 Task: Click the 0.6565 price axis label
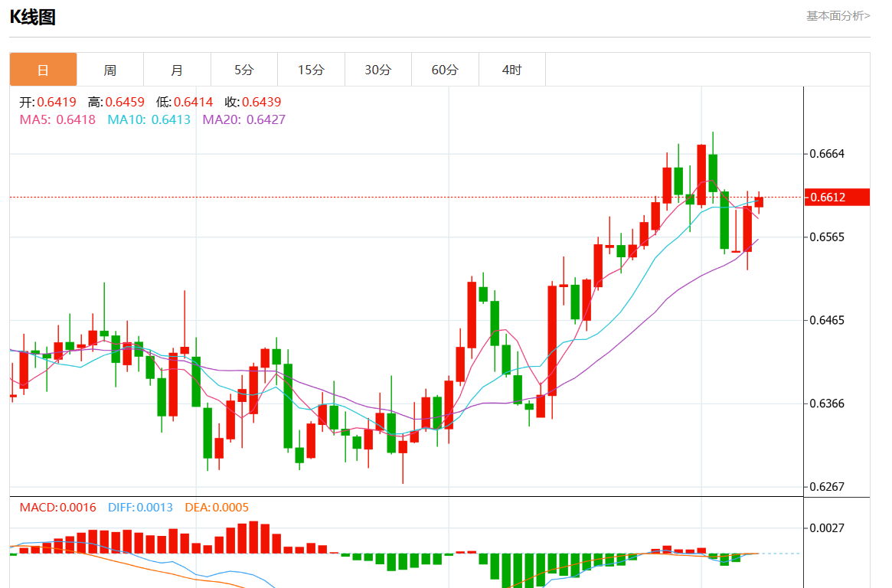pyautogui.click(x=827, y=237)
